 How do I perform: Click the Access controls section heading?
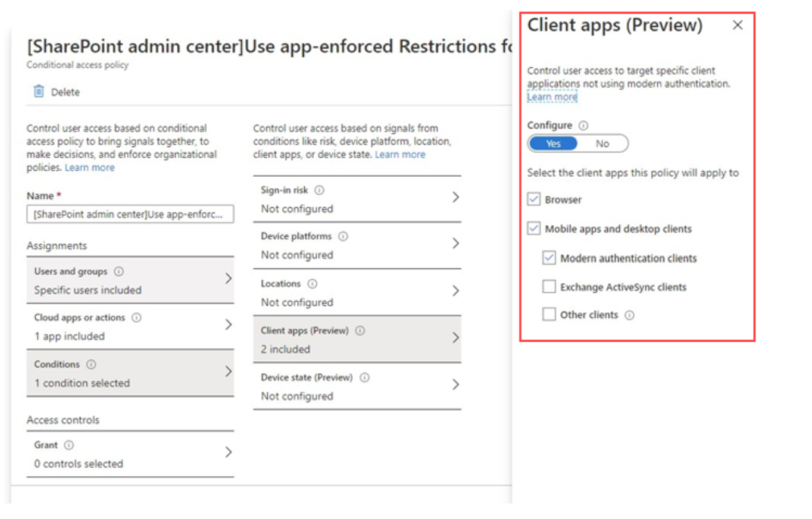click(x=63, y=420)
